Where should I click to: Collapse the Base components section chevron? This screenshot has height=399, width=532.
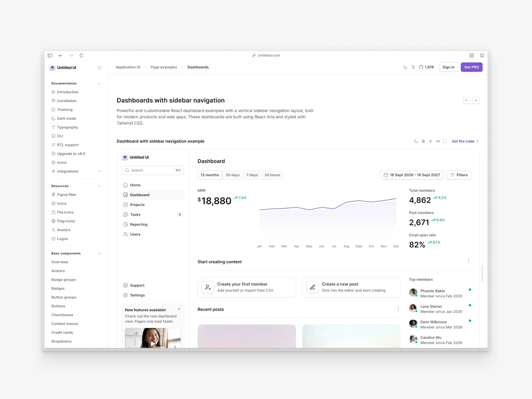click(99, 253)
